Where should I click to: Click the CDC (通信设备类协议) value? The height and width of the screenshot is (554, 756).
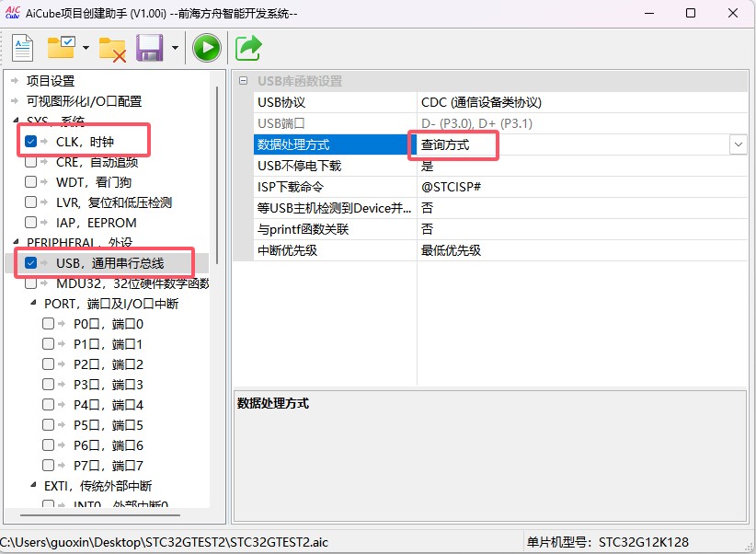click(x=481, y=102)
